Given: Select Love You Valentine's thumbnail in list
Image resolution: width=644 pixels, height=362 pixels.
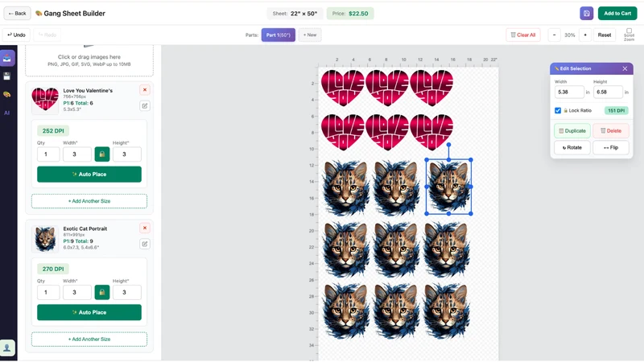Looking at the screenshot, I should (x=45, y=100).
